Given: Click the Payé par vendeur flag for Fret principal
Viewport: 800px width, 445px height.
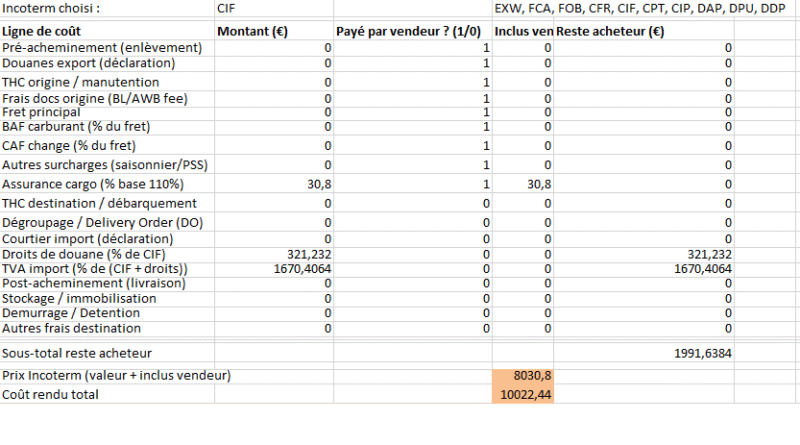Looking at the screenshot, I should [x=413, y=113].
